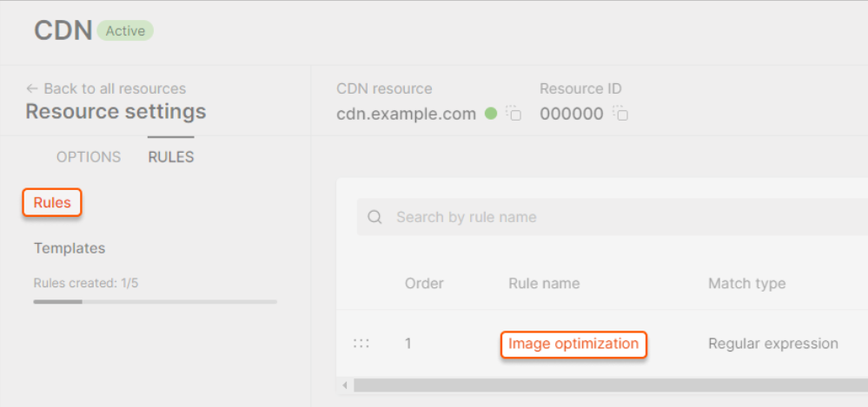Click the Rules created: 1/5 text
868x407 pixels.
click(x=86, y=284)
